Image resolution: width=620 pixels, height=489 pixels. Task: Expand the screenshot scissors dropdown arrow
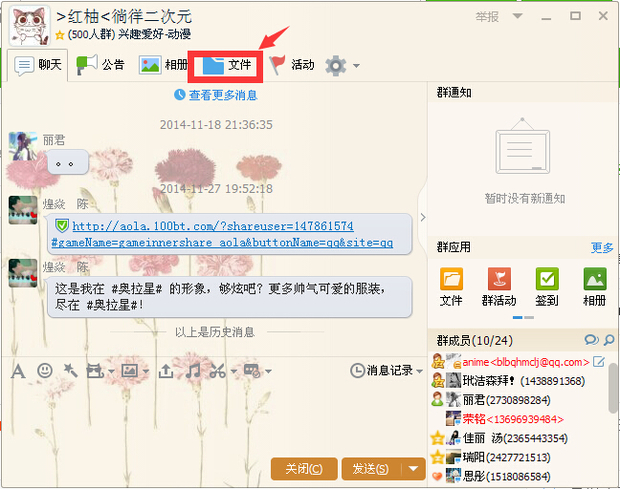point(233,372)
